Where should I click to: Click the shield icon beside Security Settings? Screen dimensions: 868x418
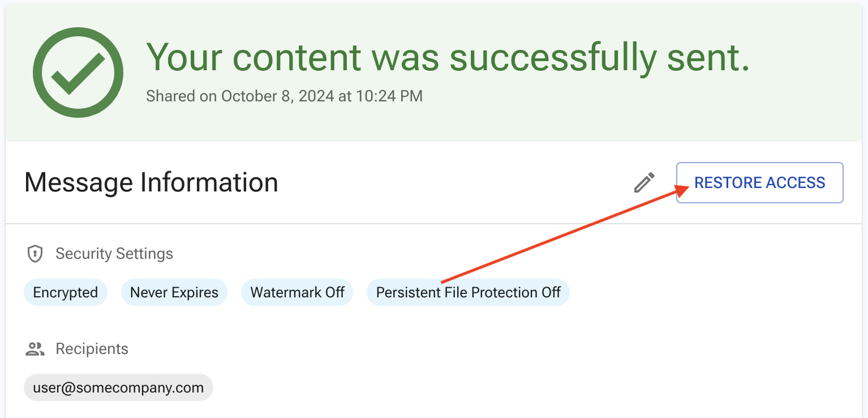35,254
